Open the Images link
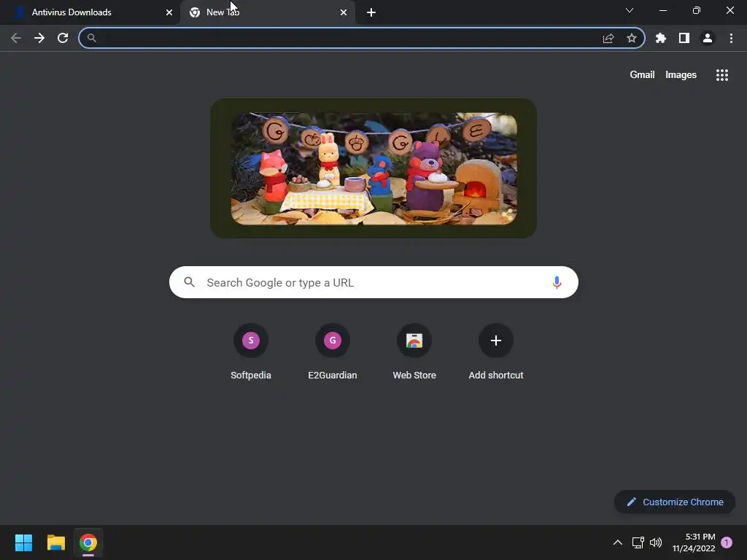 (x=681, y=75)
